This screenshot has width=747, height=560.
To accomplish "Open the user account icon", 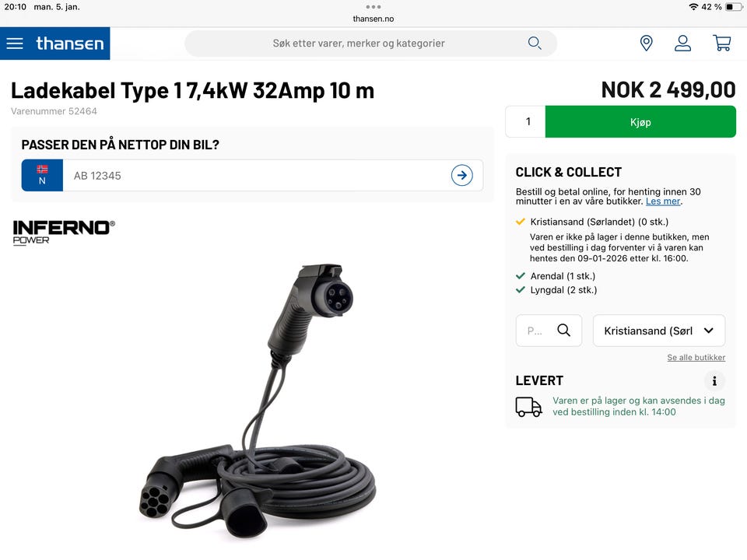I will [682, 44].
